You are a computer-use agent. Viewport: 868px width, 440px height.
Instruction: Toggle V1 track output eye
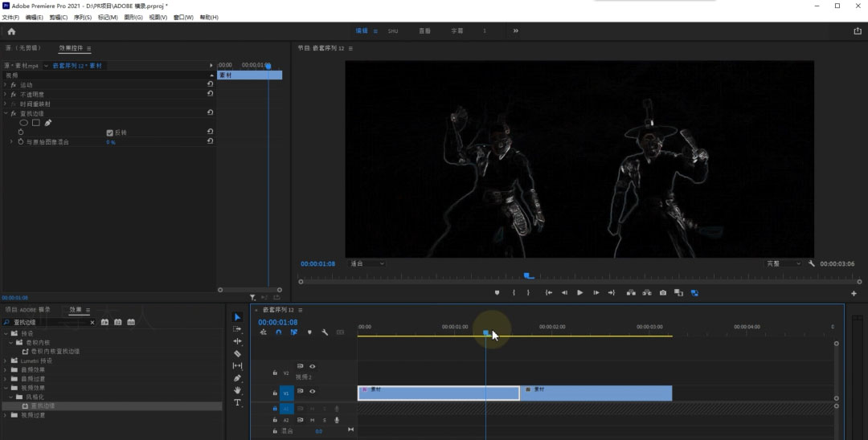click(312, 391)
